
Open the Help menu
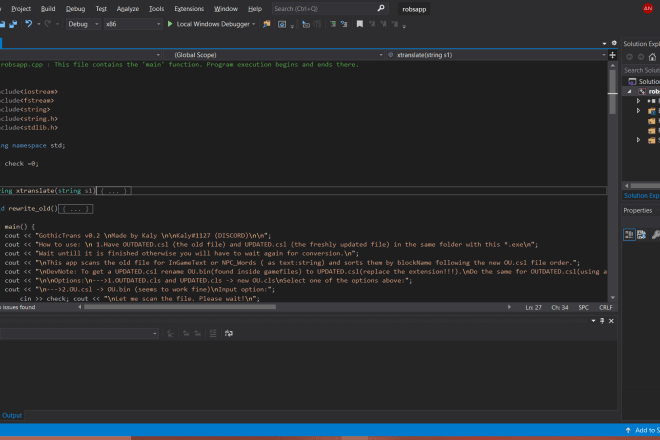pos(255,8)
